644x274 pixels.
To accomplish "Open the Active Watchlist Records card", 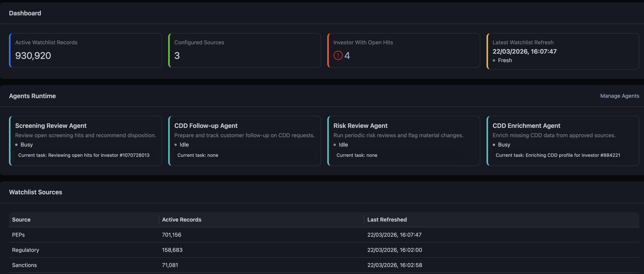I will click(86, 50).
